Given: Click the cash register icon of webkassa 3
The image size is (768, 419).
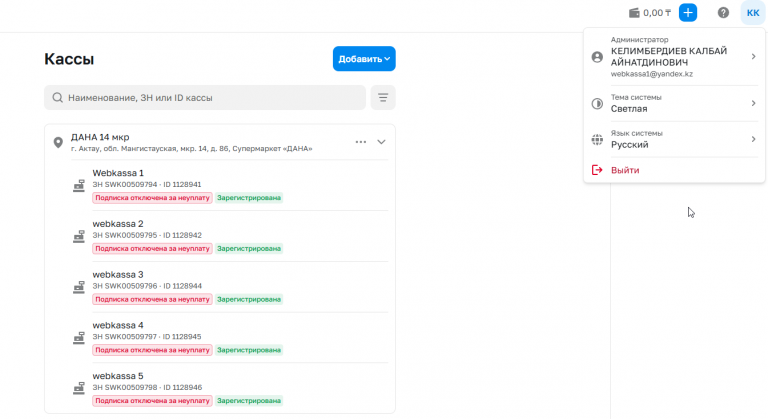Looking at the screenshot, I should point(79,287).
